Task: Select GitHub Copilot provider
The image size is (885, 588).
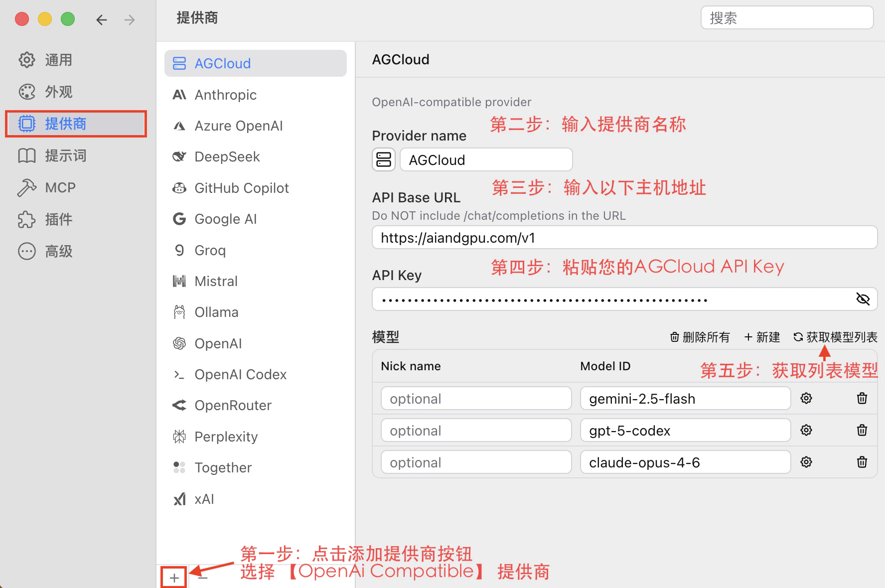Action: tap(256, 188)
